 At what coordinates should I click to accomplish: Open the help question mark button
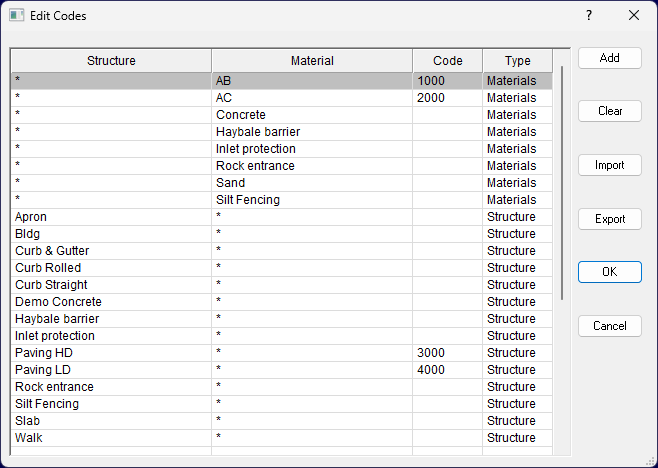[x=589, y=16]
